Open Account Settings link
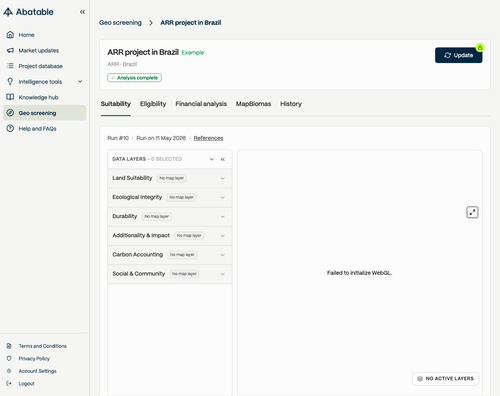Viewport: 500px width, 396px height. pos(37,371)
